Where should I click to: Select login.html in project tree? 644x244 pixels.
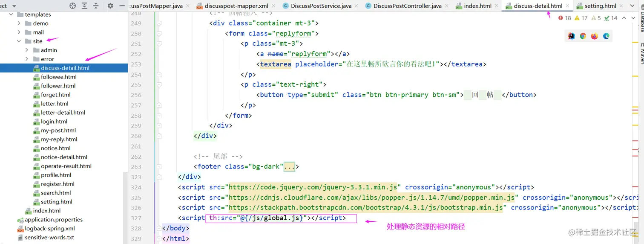pos(54,122)
